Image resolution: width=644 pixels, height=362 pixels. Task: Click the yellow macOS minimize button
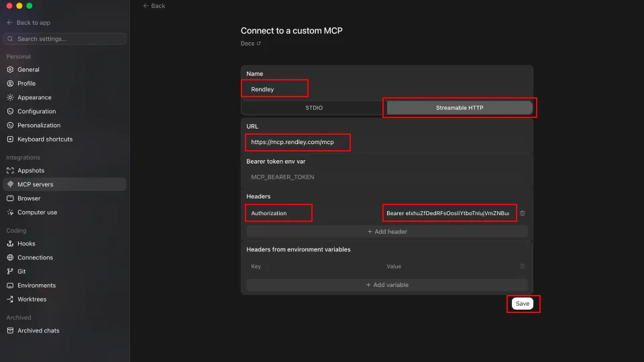point(19,6)
